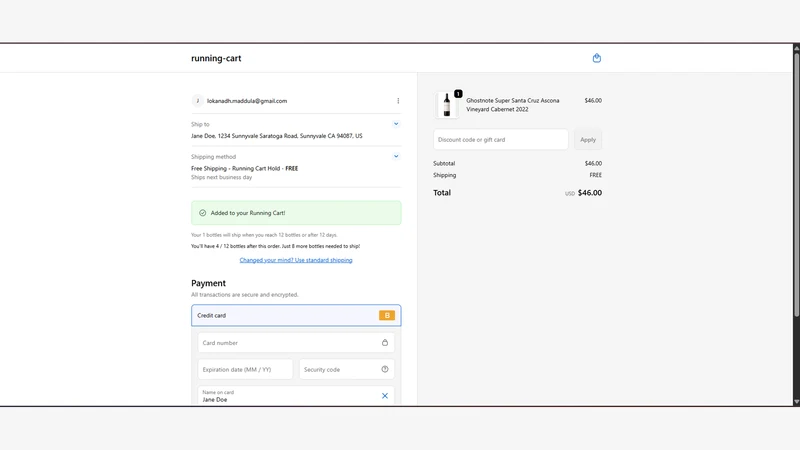
Task: Click the account avatar icon beside the email
Action: pos(197,101)
